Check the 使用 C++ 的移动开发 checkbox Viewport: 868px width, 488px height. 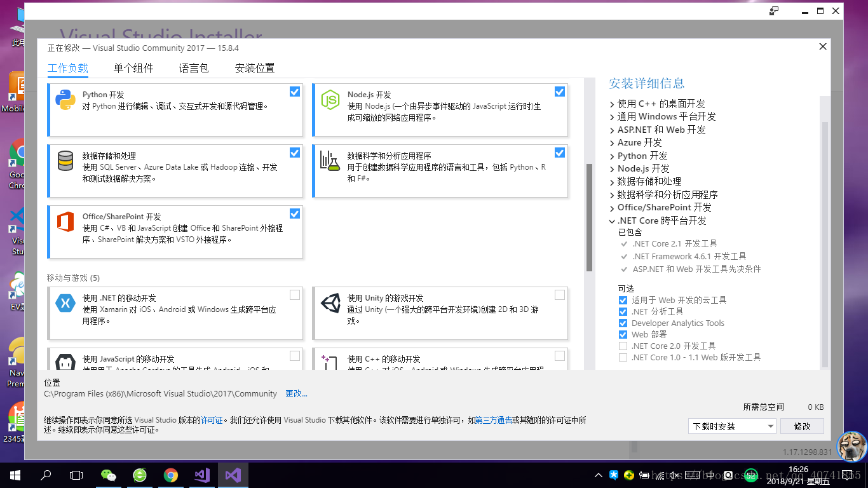click(560, 356)
